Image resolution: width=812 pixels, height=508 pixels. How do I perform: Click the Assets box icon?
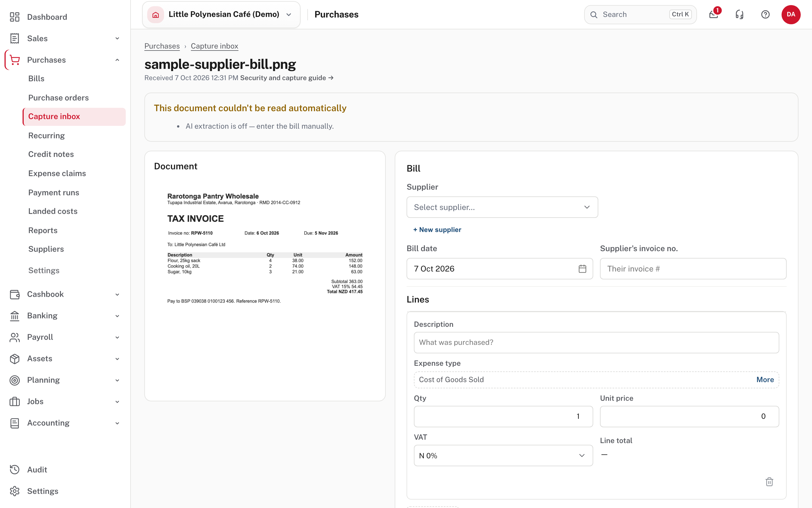tap(14, 359)
